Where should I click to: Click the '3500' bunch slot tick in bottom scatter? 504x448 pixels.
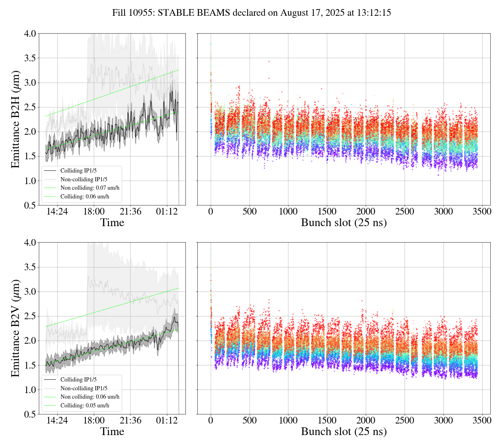click(x=482, y=420)
